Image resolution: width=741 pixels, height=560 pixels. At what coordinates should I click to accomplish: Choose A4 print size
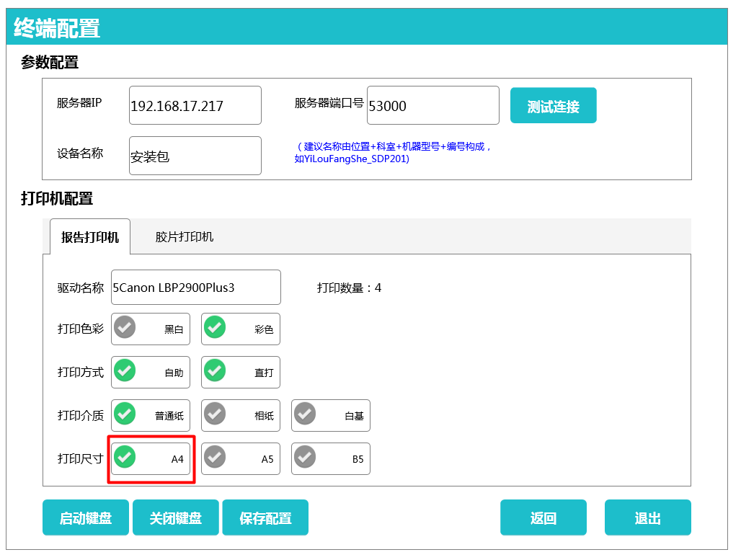pyautogui.click(x=151, y=459)
